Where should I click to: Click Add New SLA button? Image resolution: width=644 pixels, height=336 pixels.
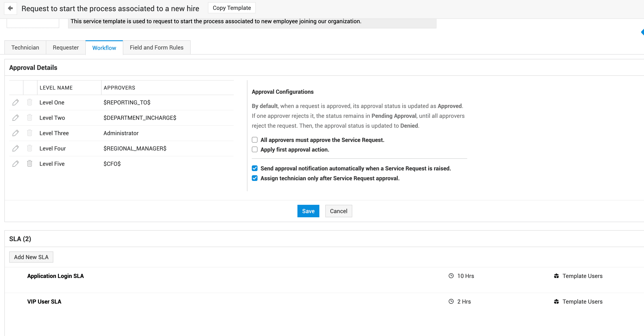tap(31, 257)
